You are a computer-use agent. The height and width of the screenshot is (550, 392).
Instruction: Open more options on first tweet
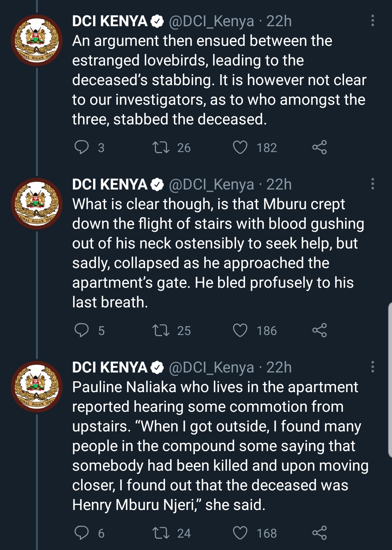click(372, 21)
